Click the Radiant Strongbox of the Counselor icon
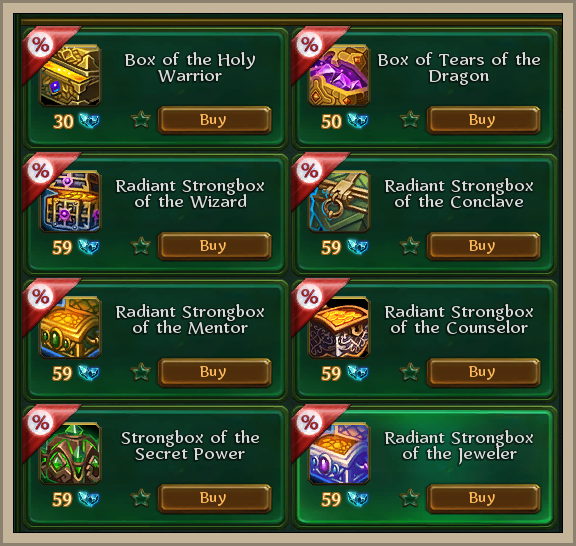The width and height of the screenshot is (576, 546). [x=339, y=328]
